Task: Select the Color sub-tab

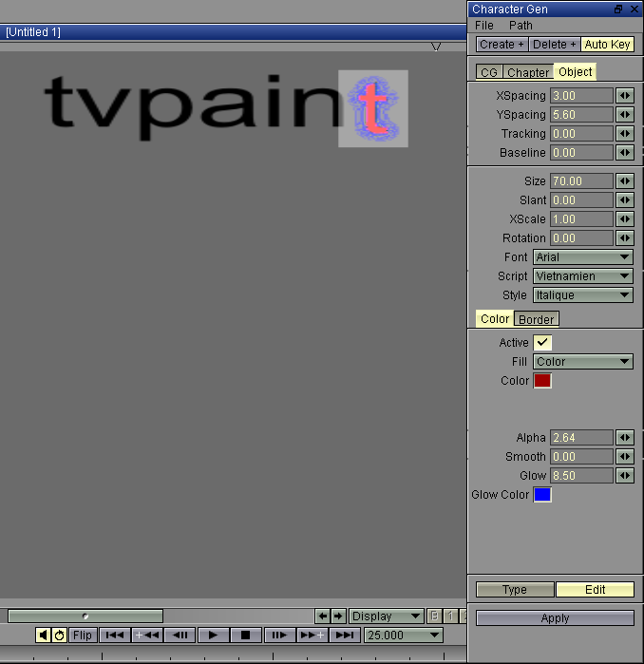Action: 495,319
